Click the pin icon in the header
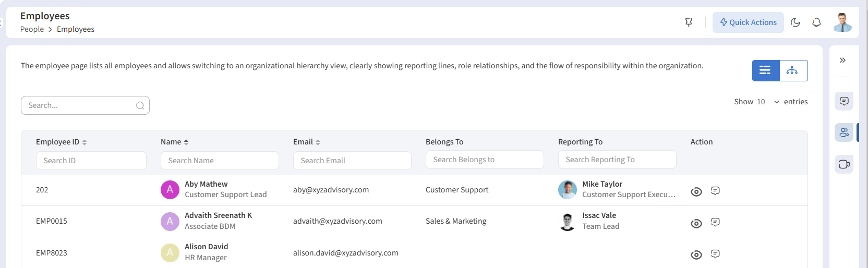The width and height of the screenshot is (868, 268). click(x=689, y=22)
